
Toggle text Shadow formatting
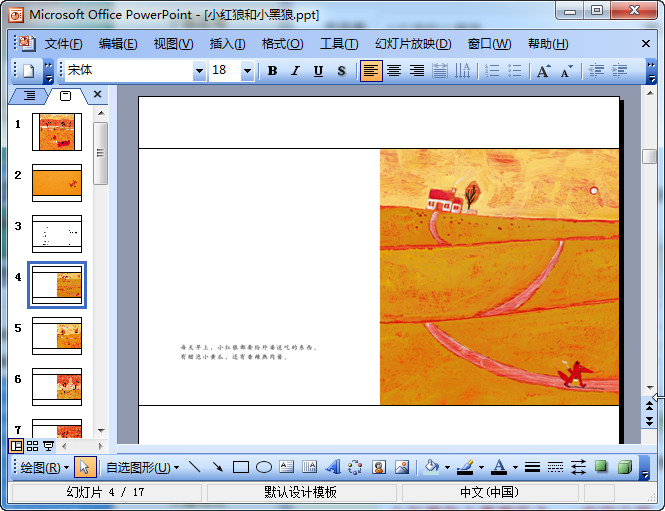pyautogui.click(x=341, y=71)
